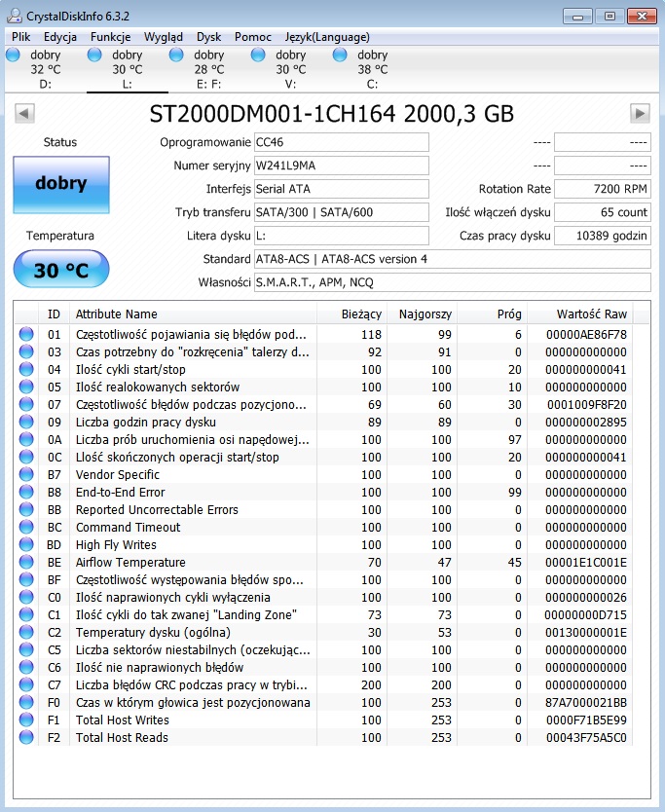
Task: Click the status orb for Reported Uncorrectable Errors
Action: point(26,509)
